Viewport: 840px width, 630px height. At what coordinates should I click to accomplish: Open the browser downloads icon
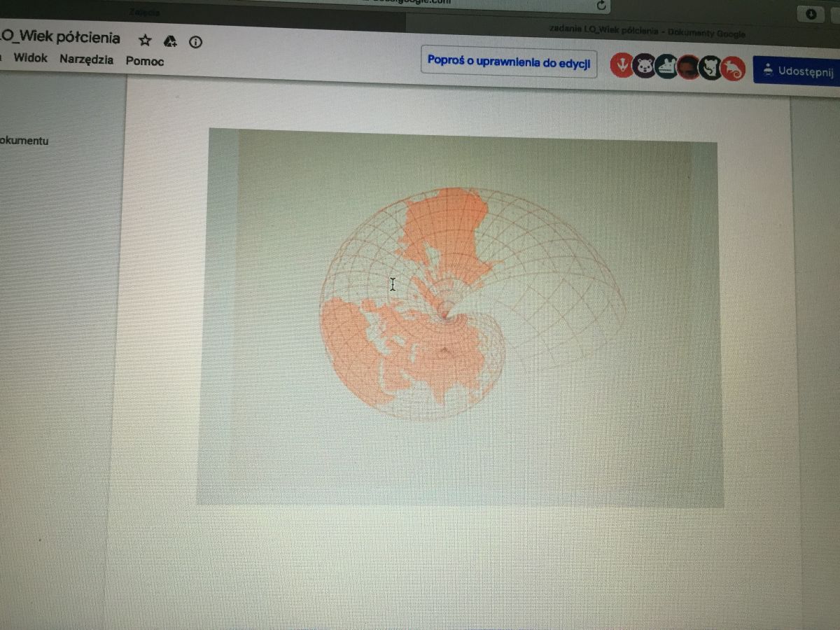[811, 14]
